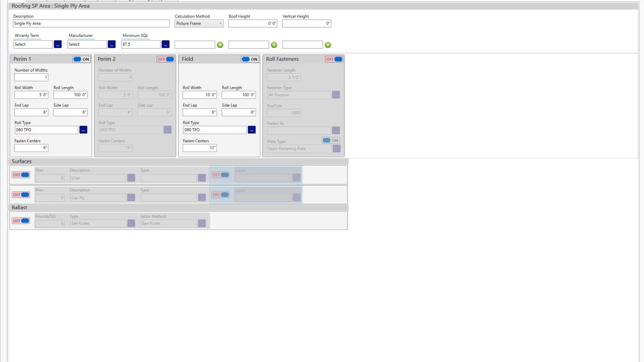The height and width of the screenshot is (362, 644).
Task: Click the first green plus icon
Action: (220, 45)
